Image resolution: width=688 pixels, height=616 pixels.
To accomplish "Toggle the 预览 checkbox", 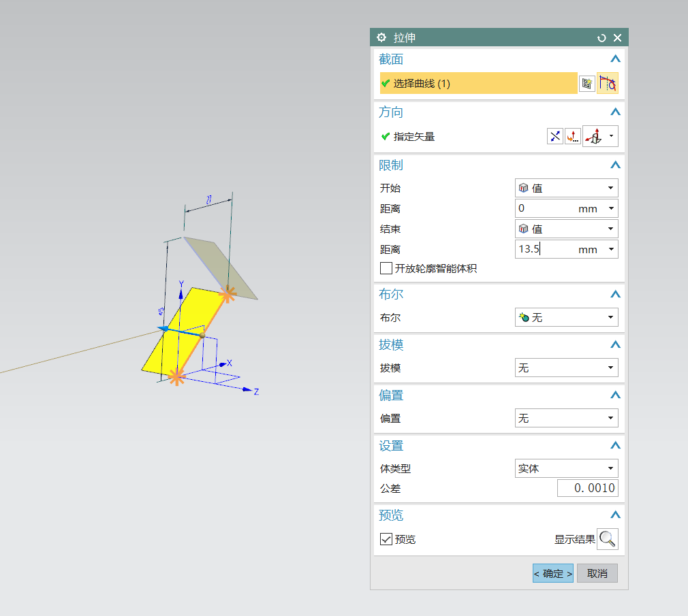I will [386, 539].
